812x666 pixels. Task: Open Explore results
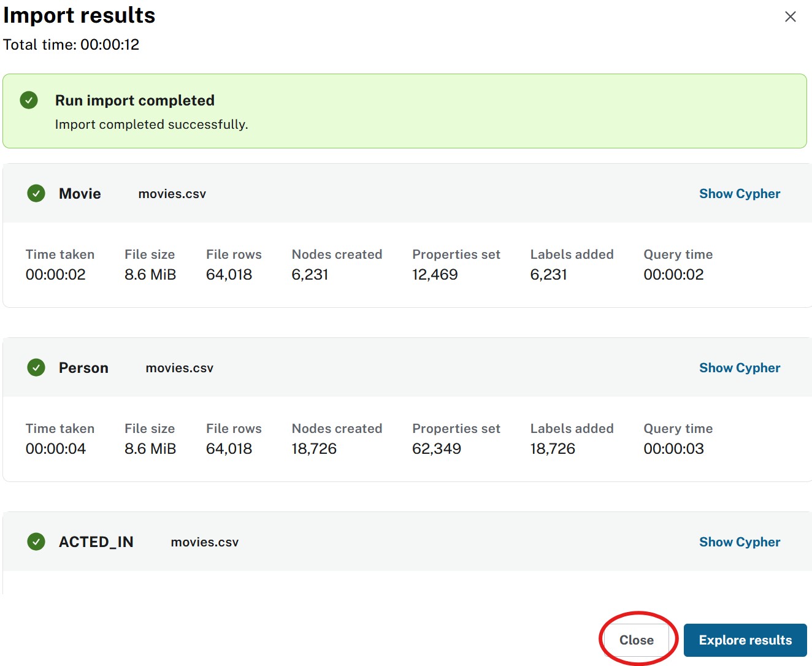click(x=745, y=640)
